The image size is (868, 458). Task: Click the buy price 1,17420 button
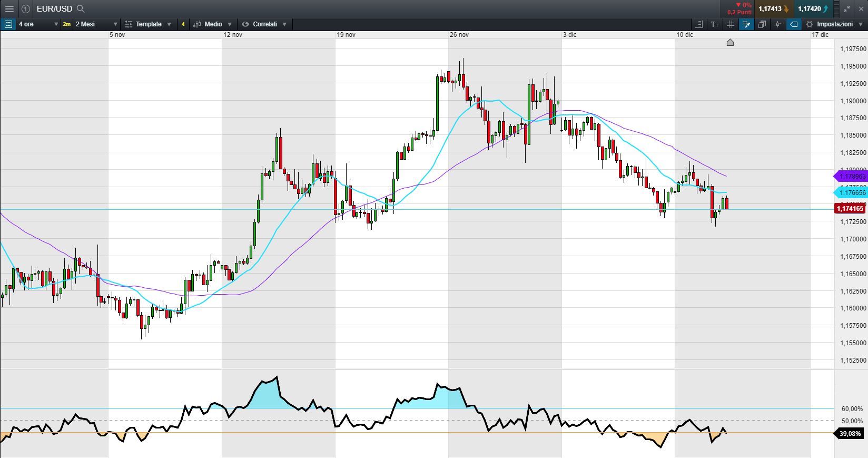(813, 9)
